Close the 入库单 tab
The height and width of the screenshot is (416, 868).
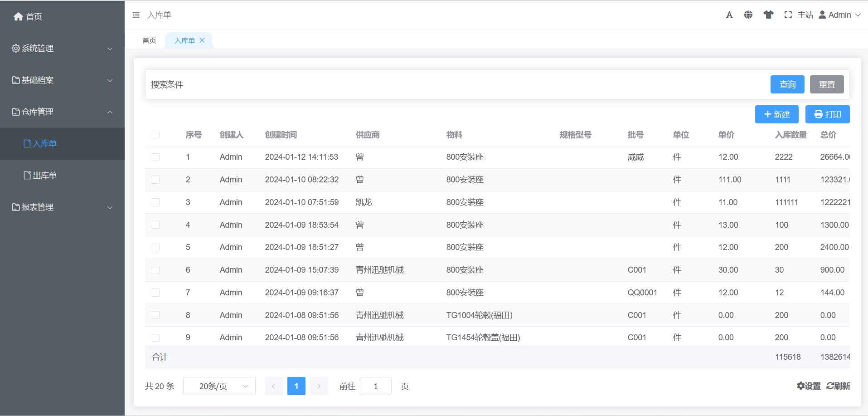pyautogui.click(x=202, y=40)
